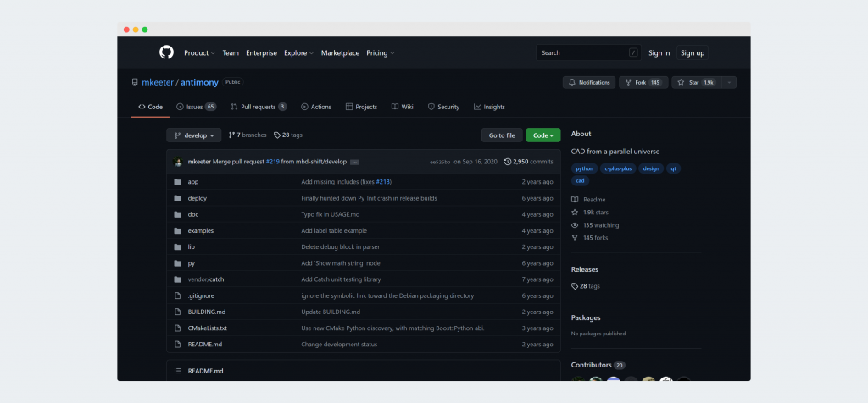Click the commit history clock icon
868x403 pixels.
coord(508,162)
